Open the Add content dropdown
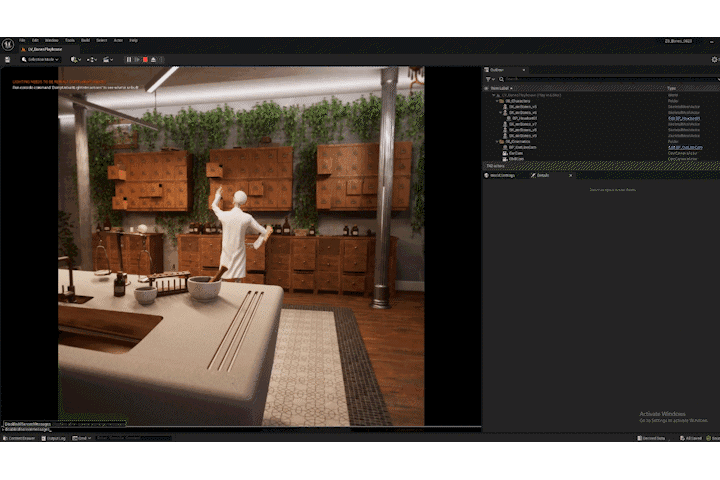The height and width of the screenshot is (480, 720). 76,60
